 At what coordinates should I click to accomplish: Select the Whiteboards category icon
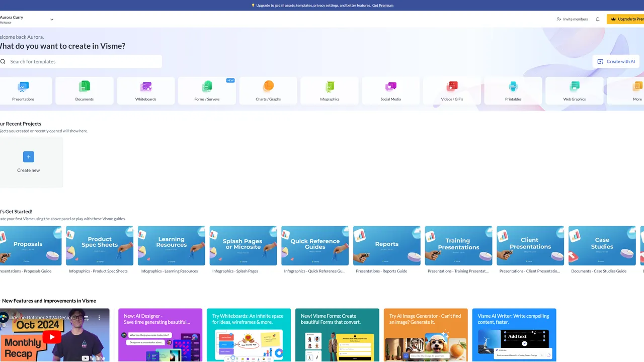pos(146,86)
